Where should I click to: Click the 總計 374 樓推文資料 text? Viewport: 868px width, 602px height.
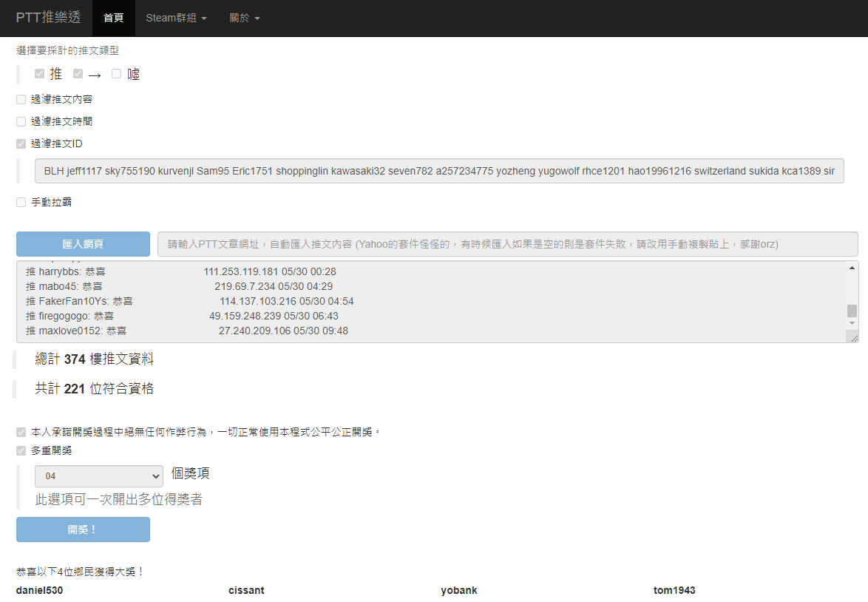[94, 359]
